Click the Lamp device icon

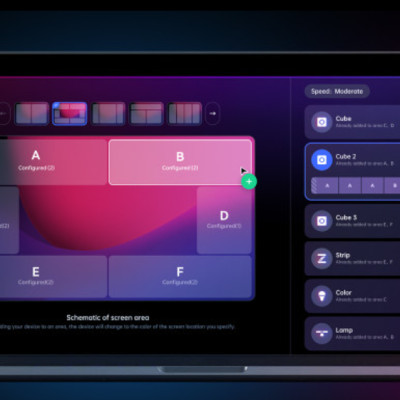[322, 333]
